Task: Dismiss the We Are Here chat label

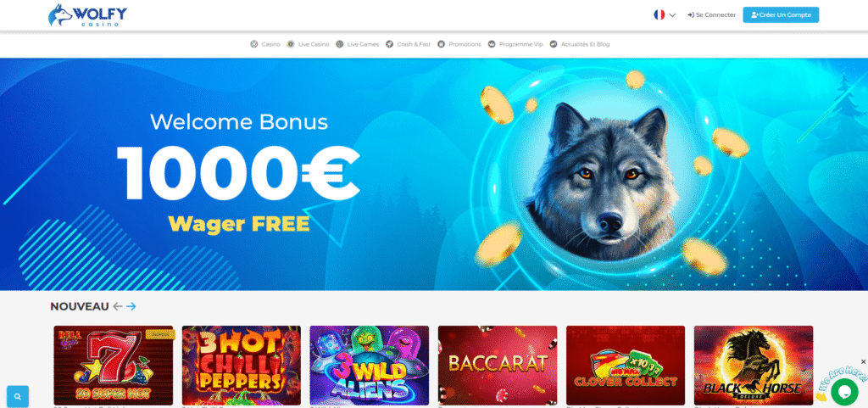Action: click(863, 361)
